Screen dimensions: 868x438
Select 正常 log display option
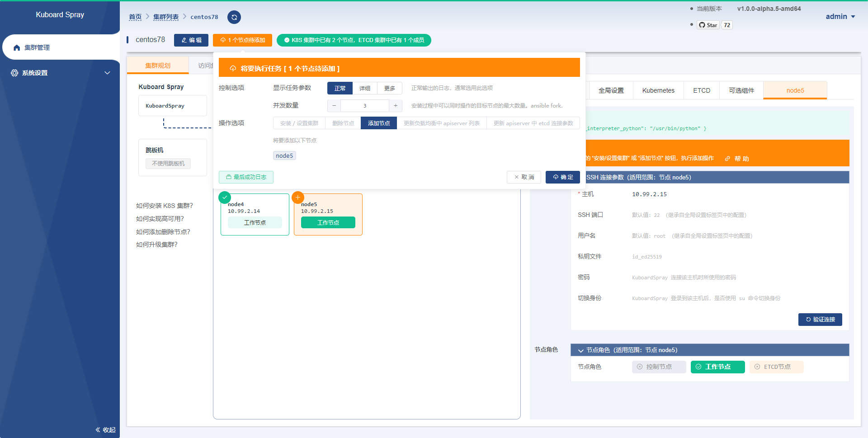(340, 88)
